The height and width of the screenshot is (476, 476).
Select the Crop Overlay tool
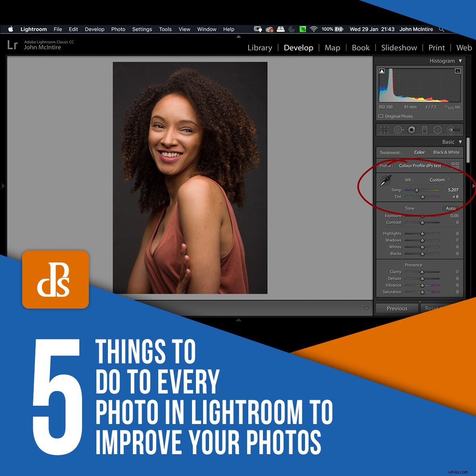pos(384,130)
